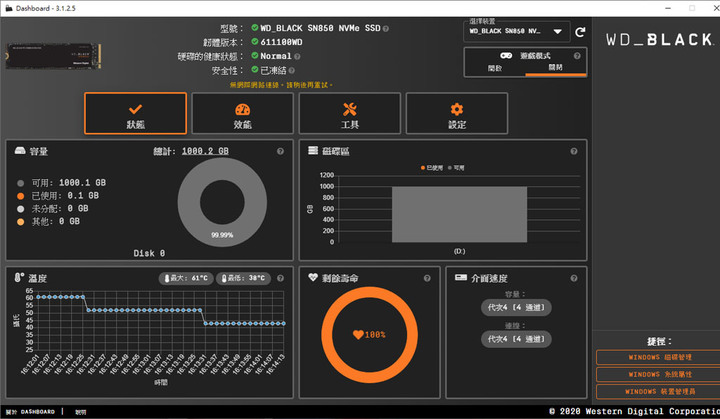This screenshot has height=419, width=720.
Task: Click the 介面速度 interface speed help icon
Action: pyautogui.click(x=574, y=278)
